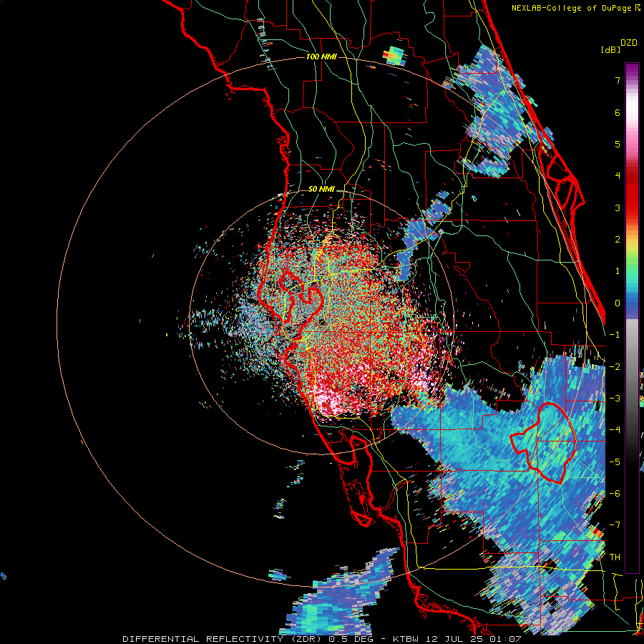Click the "TH" label on the color scale
This screenshot has height=644, width=644.
(x=615, y=557)
